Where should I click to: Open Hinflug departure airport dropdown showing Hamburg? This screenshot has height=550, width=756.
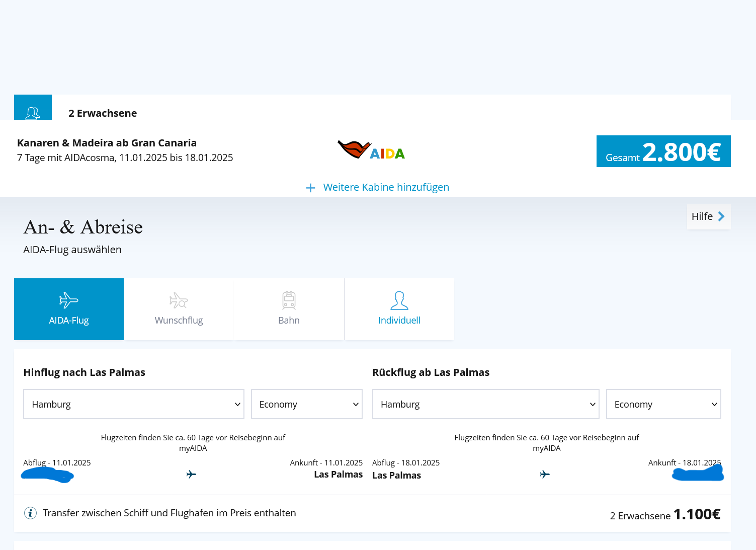pyautogui.click(x=134, y=404)
